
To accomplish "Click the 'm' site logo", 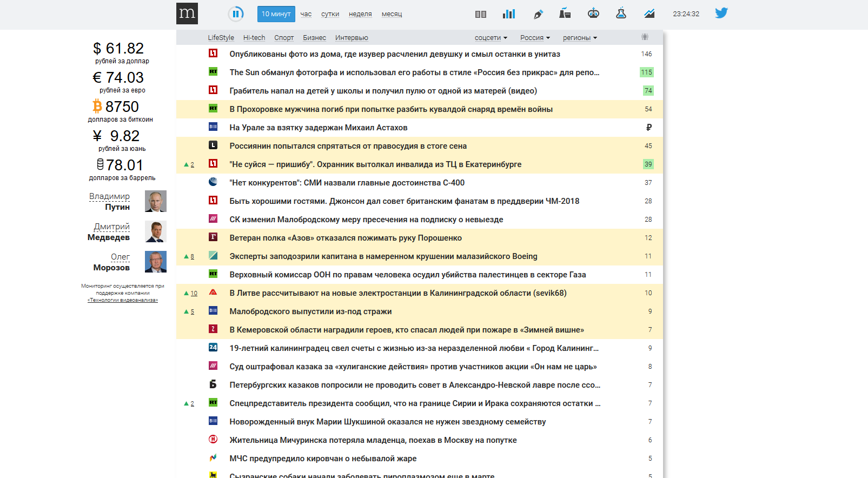I will tap(187, 14).
